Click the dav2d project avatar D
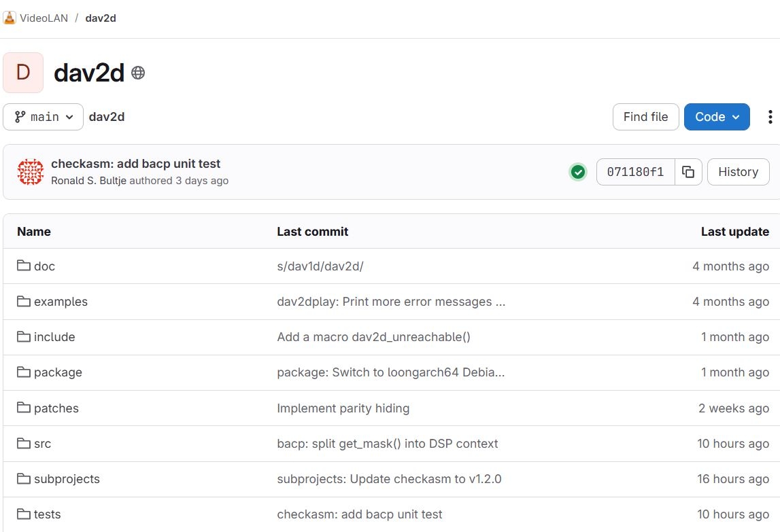 [23, 73]
